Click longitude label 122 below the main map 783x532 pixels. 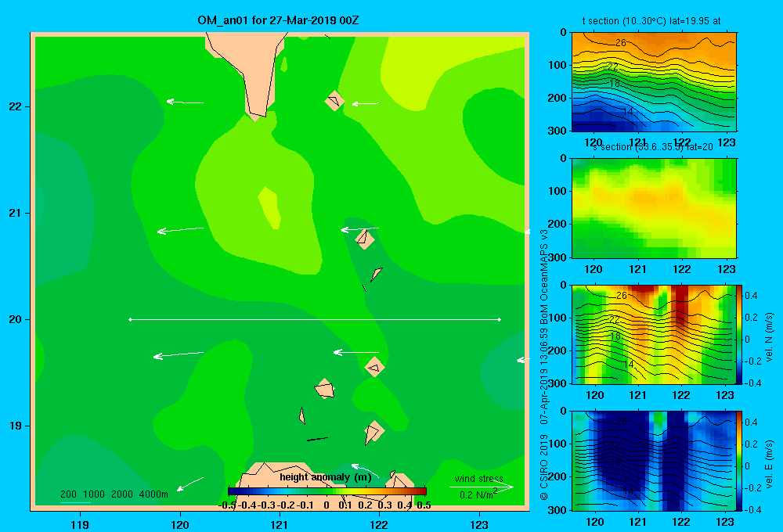click(379, 524)
